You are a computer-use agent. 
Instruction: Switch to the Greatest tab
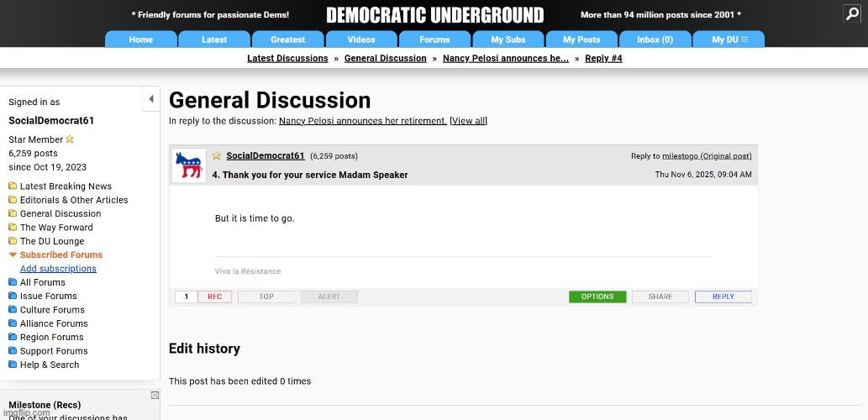click(287, 39)
